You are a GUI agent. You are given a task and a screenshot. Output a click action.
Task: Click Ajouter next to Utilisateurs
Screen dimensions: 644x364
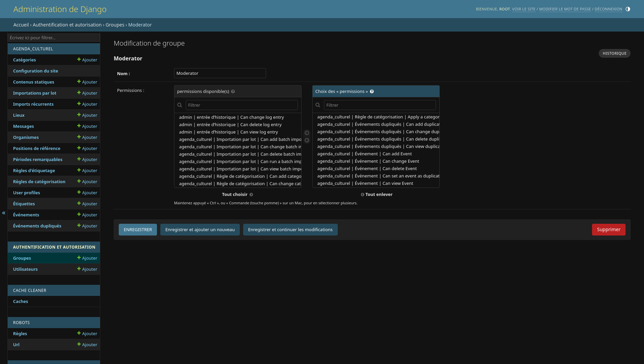87,269
